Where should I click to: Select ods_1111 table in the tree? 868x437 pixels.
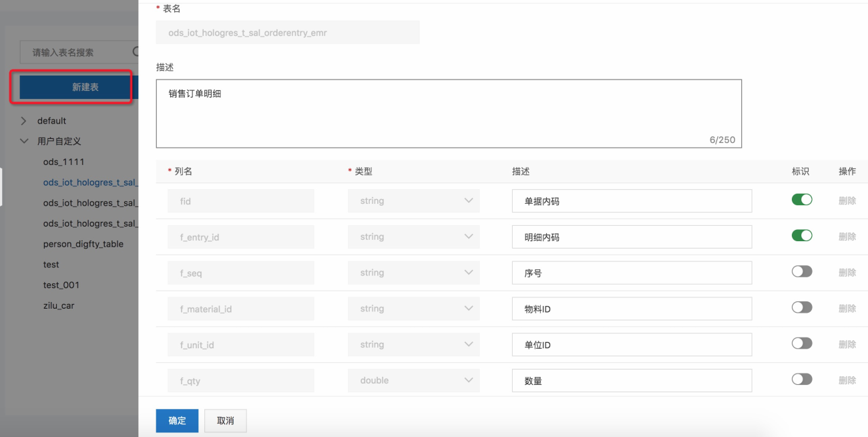[x=64, y=162]
